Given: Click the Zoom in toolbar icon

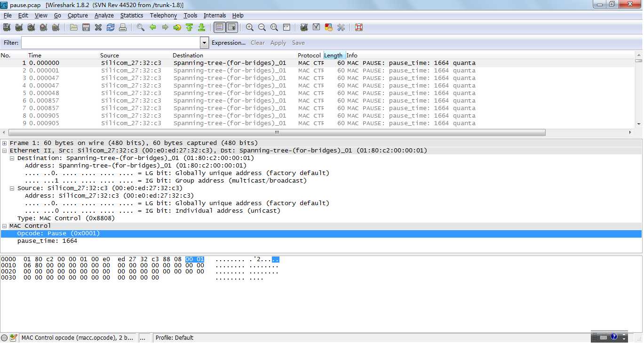Looking at the screenshot, I should 249,27.
